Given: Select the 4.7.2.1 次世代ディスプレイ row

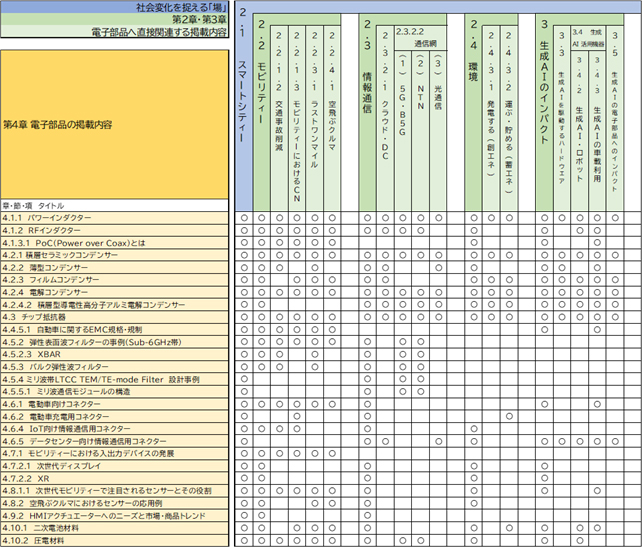Looking at the screenshot, I should [114, 466].
